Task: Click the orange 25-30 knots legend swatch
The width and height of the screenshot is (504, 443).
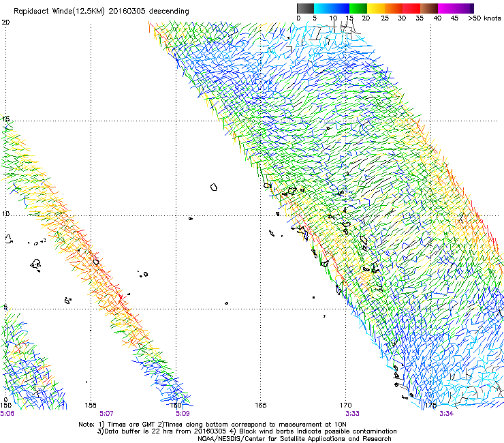Action: pos(394,8)
